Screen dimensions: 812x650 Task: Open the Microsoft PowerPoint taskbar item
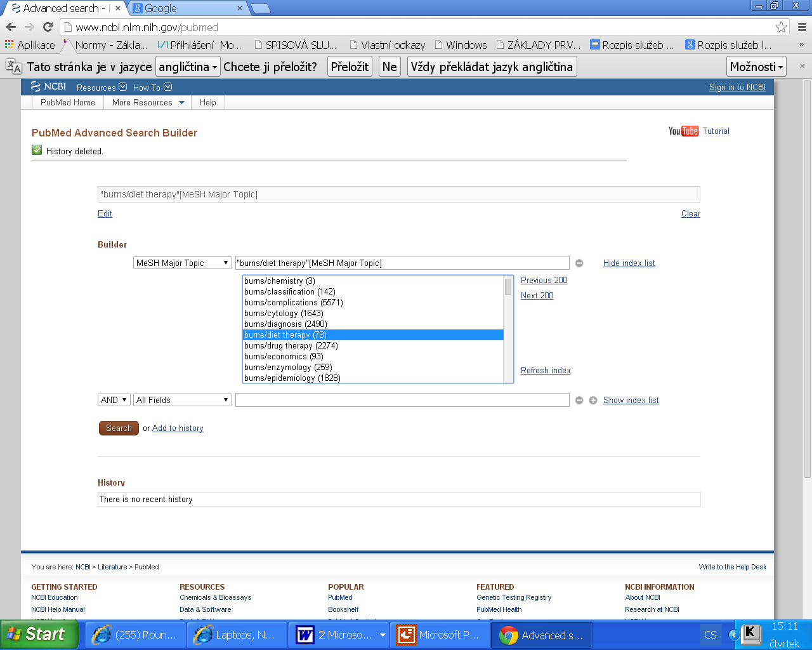pos(440,635)
